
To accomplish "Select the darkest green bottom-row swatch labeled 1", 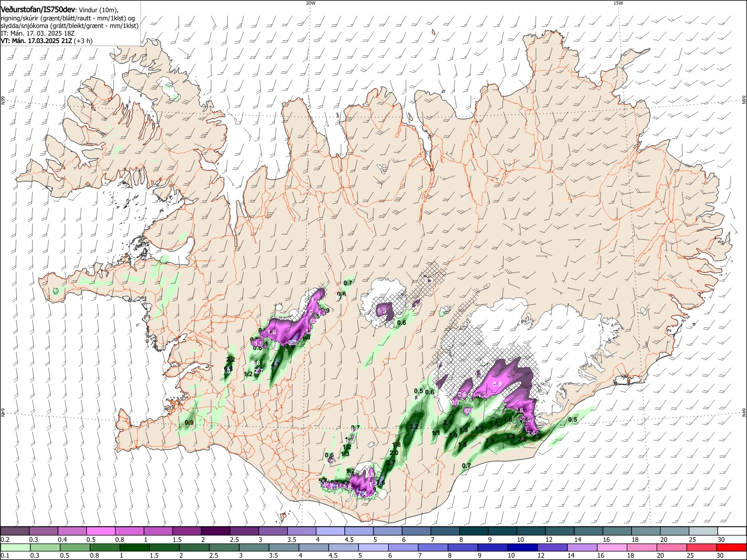I will [x=135, y=548].
